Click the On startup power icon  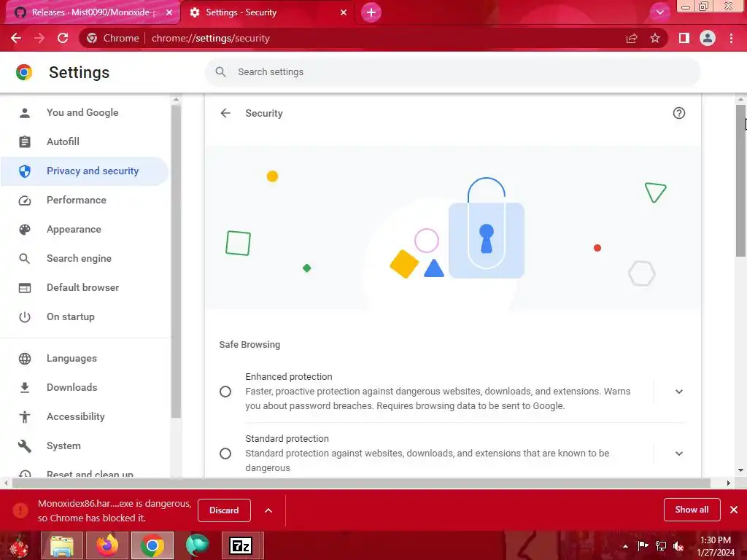tap(25, 317)
